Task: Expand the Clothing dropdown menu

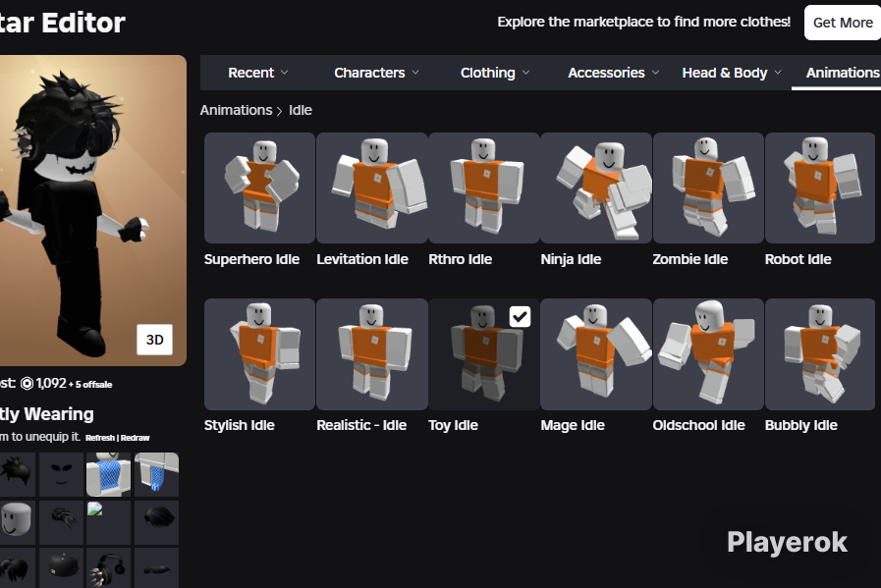Action: [495, 73]
